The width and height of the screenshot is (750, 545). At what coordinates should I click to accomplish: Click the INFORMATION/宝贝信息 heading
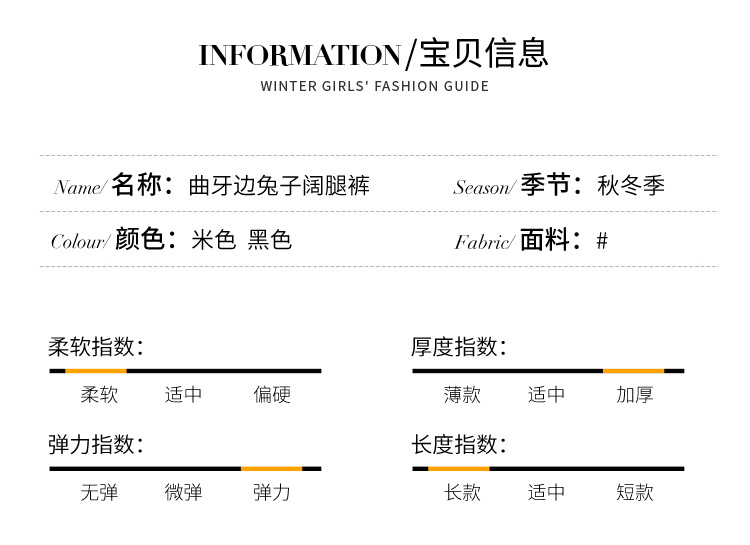point(374,54)
